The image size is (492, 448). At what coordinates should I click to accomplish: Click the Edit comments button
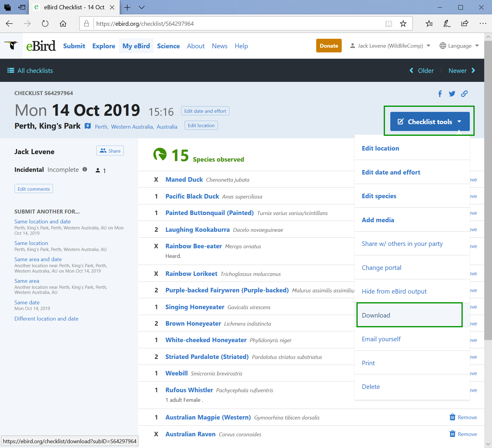34,189
